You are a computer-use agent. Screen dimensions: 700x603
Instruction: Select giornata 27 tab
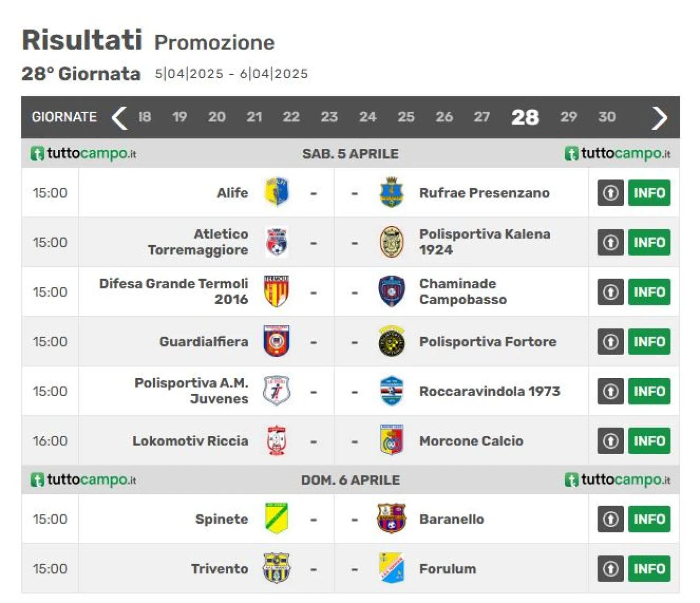coord(481,117)
